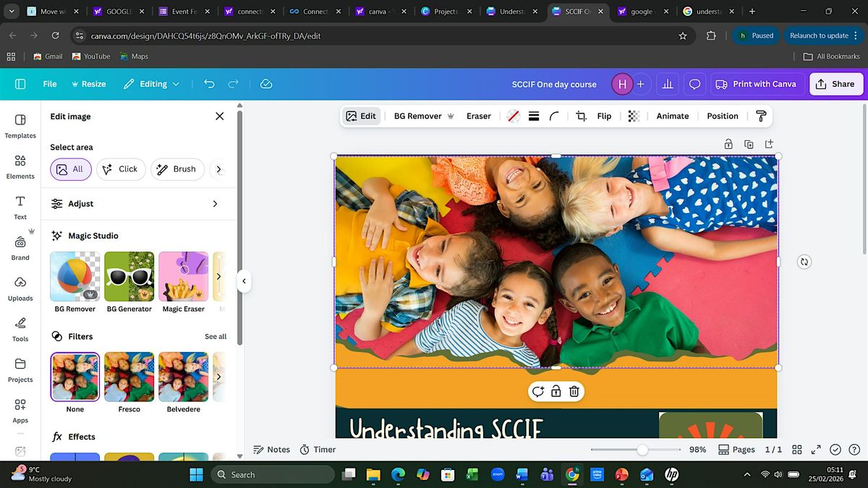Select the All area option
The height and width of the screenshot is (488, 868).
tap(71, 169)
